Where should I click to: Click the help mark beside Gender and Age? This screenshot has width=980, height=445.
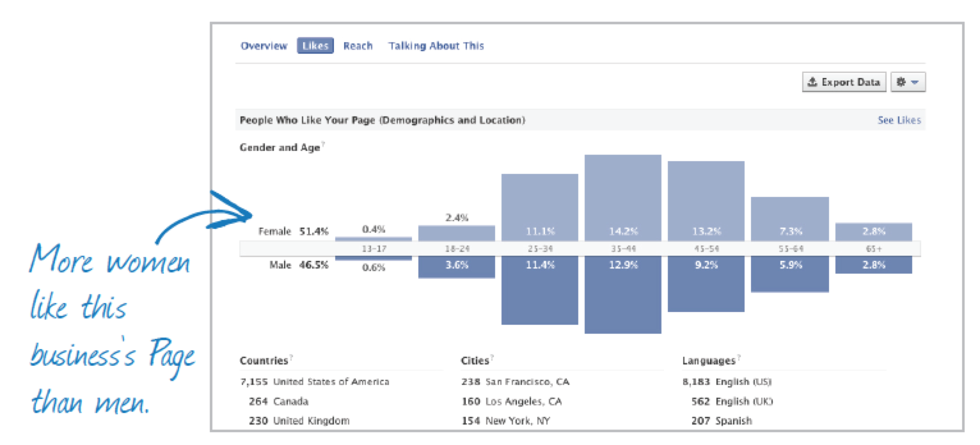323,145
